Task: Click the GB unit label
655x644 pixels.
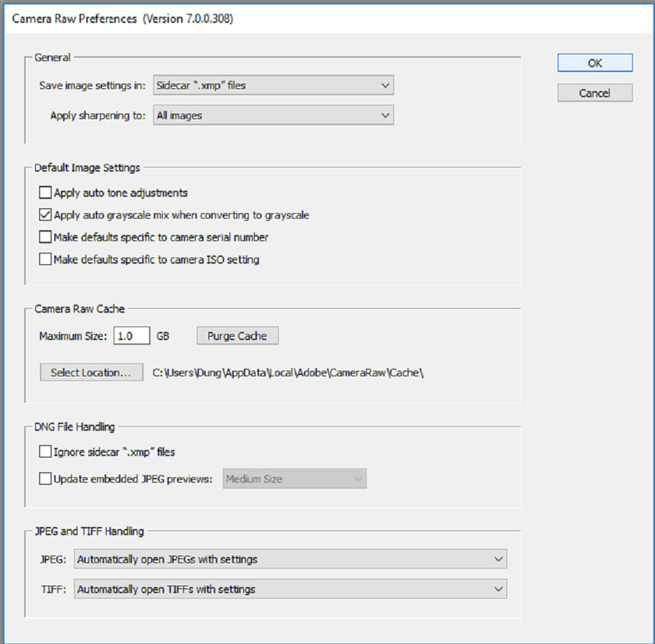Action: tap(163, 336)
